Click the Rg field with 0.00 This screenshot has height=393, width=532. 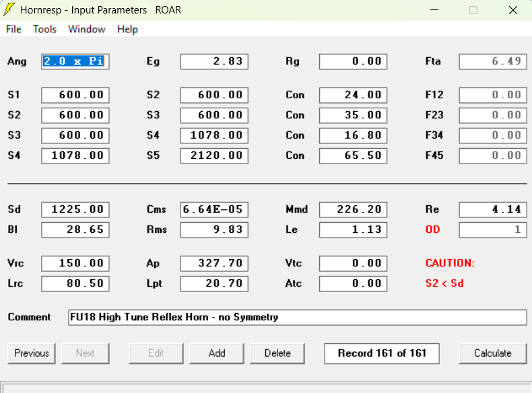[x=353, y=61]
